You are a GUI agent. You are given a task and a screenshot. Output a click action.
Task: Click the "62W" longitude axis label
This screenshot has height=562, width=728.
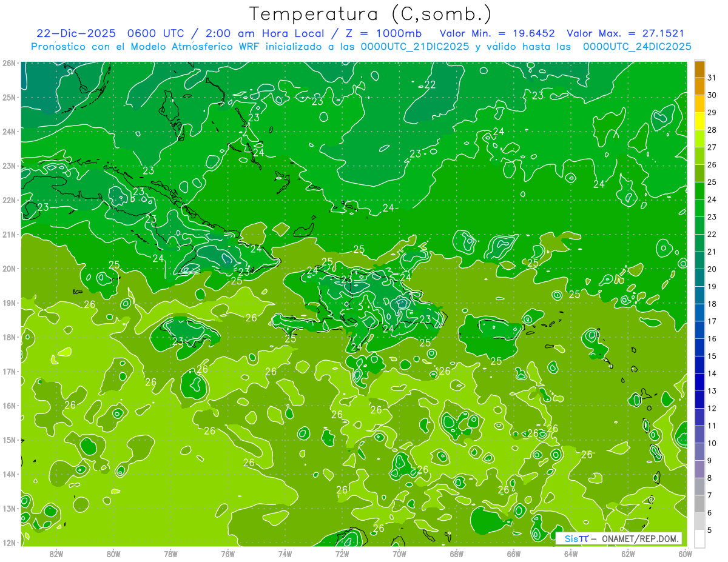pyautogui.click(x=629, y=554)
